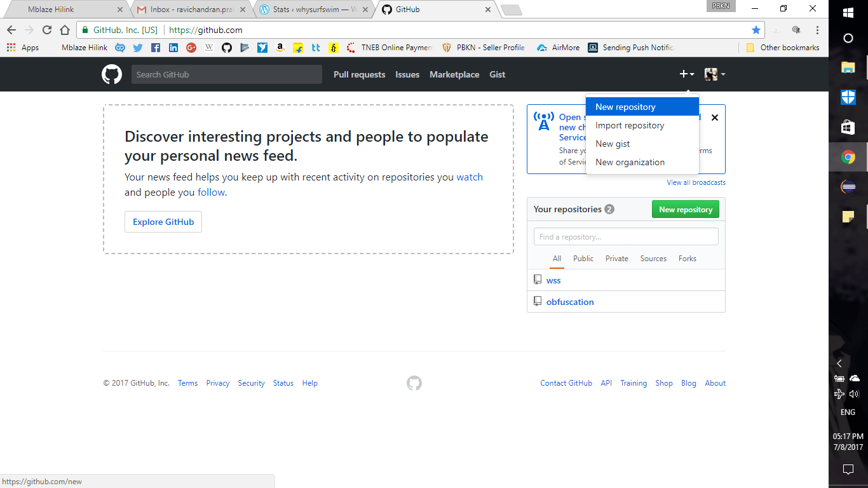This screenshot has width=868, height=488.
Task: Click the Find a repository input field
Action: click(625, 236)
